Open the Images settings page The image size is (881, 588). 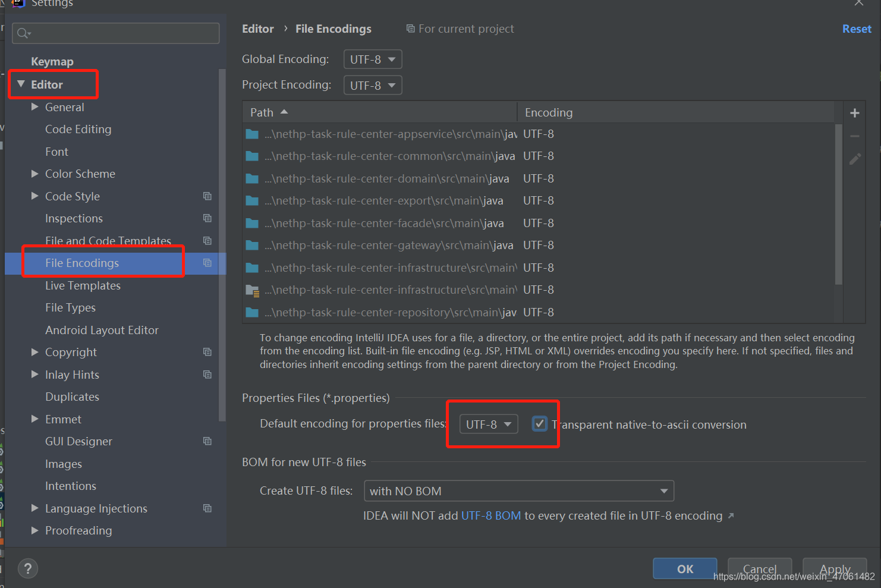pyautogui.click(x=64, y=464)
